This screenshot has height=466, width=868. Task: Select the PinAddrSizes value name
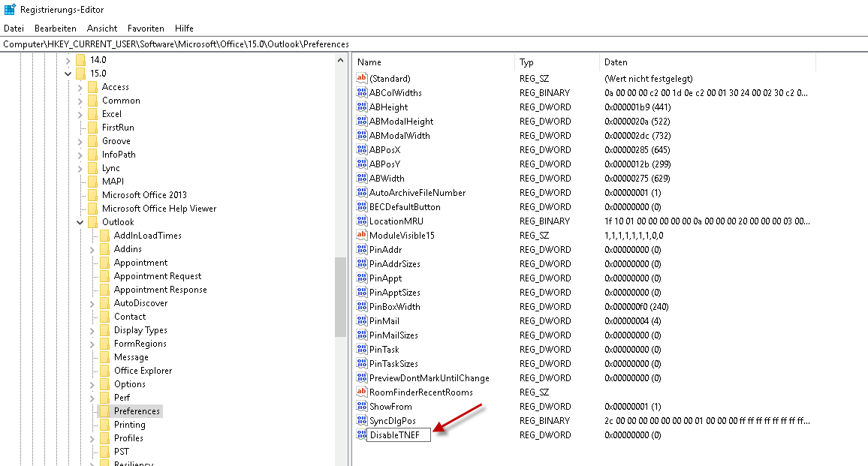click(395, 264)
